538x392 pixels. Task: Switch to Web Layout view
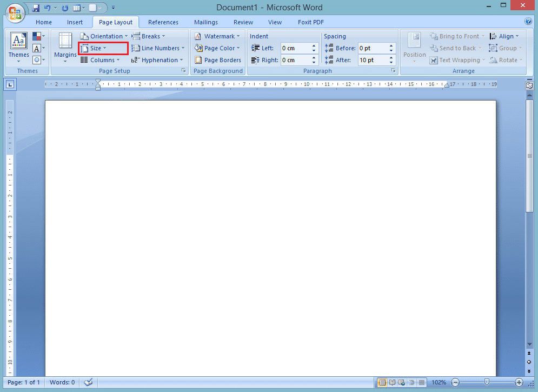click(x=401, y=382)
